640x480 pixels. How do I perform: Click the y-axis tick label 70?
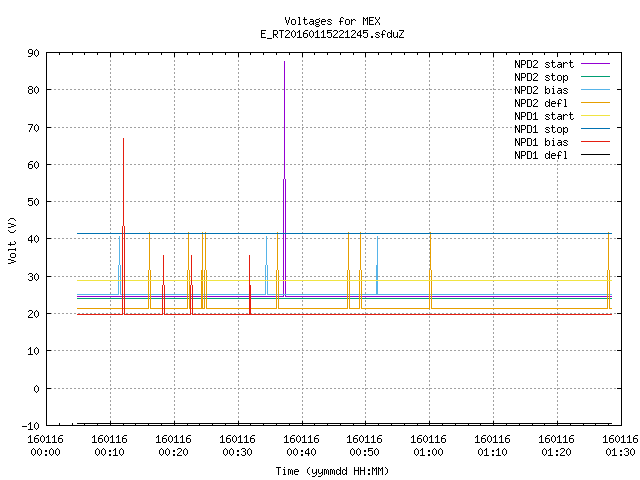coord(33,128)
